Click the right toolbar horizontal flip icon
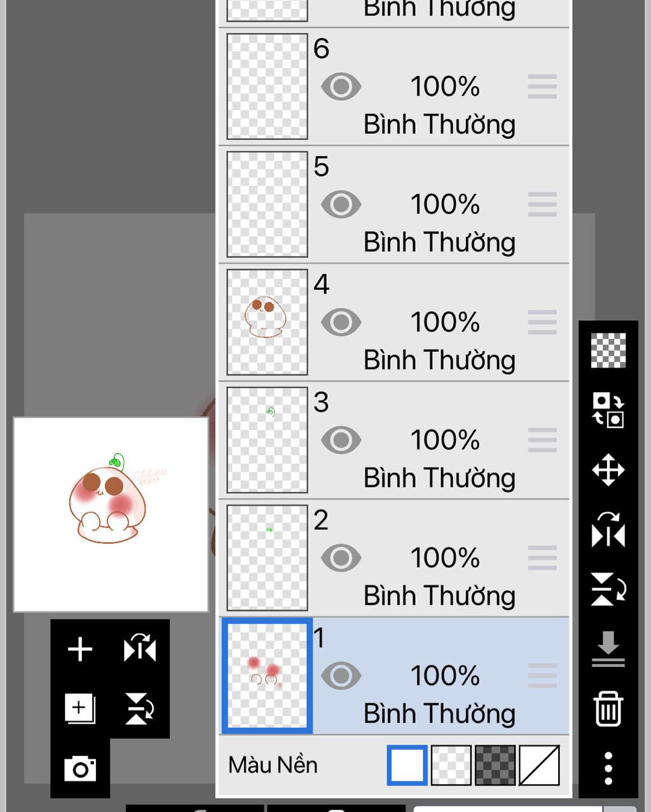This screenshot has height=812, width=651. pyautogui.click(x=608, y=530)
